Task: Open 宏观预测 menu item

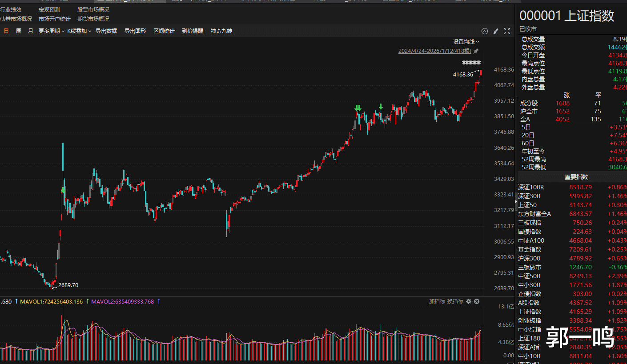Action: click(x=49, y=9)
